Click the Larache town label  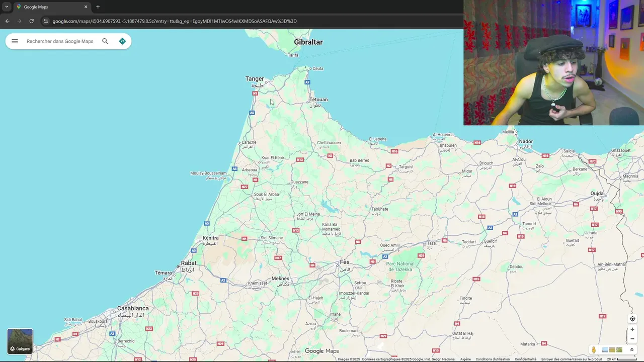point(249,142)
